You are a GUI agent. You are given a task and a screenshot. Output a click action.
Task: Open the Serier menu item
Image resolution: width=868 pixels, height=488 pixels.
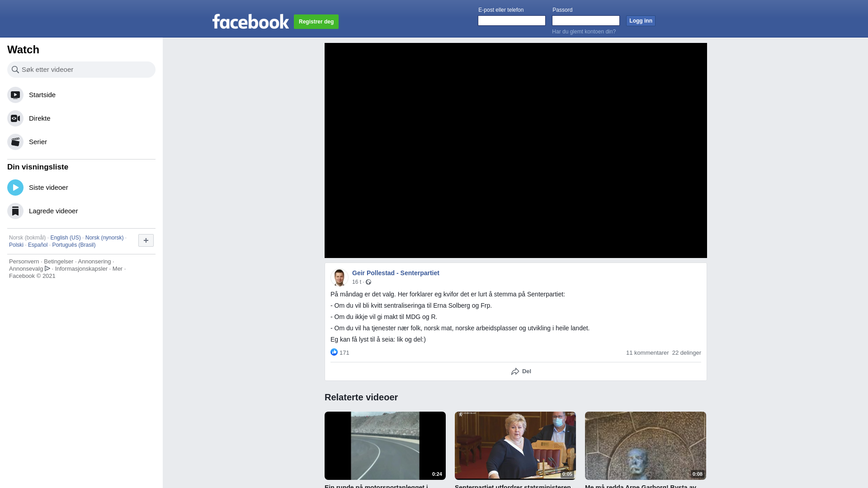coord(81,142)
